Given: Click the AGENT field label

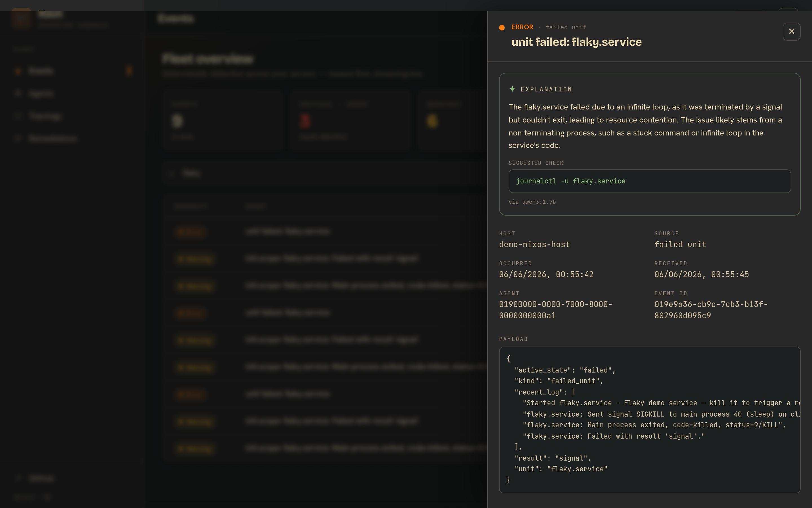Looking at the screenshot, I should pos(509,293).
